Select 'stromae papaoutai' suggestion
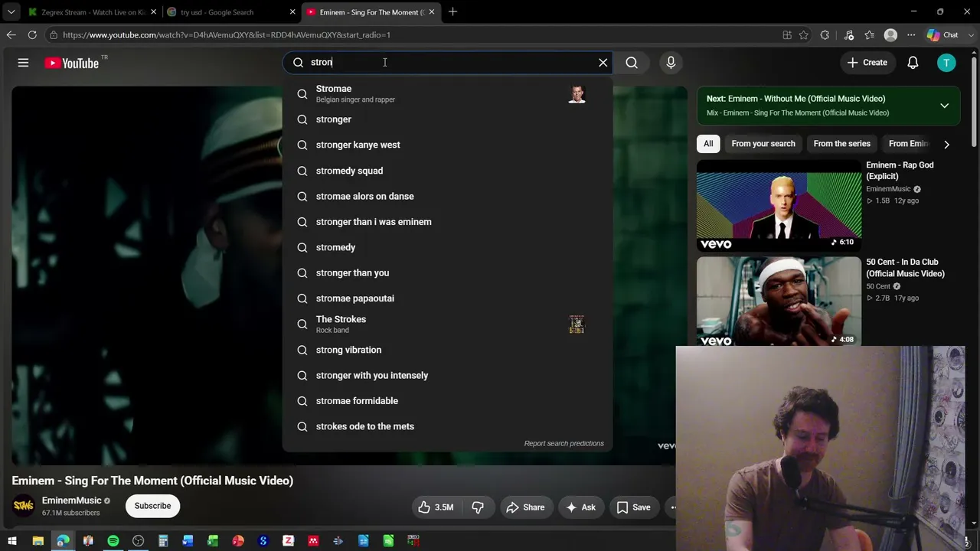 point(448,298)
